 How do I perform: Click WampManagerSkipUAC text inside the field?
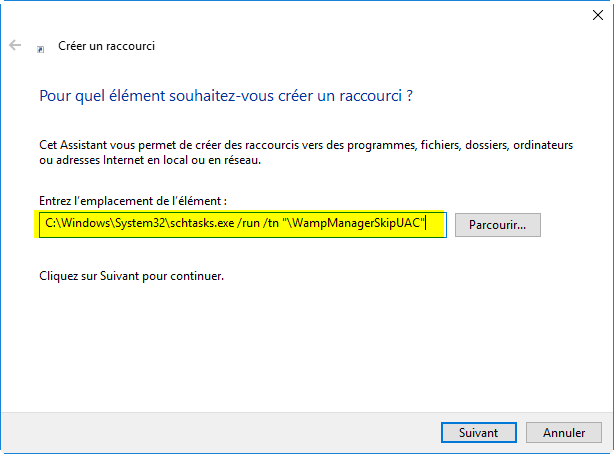[x=356, y=223]
